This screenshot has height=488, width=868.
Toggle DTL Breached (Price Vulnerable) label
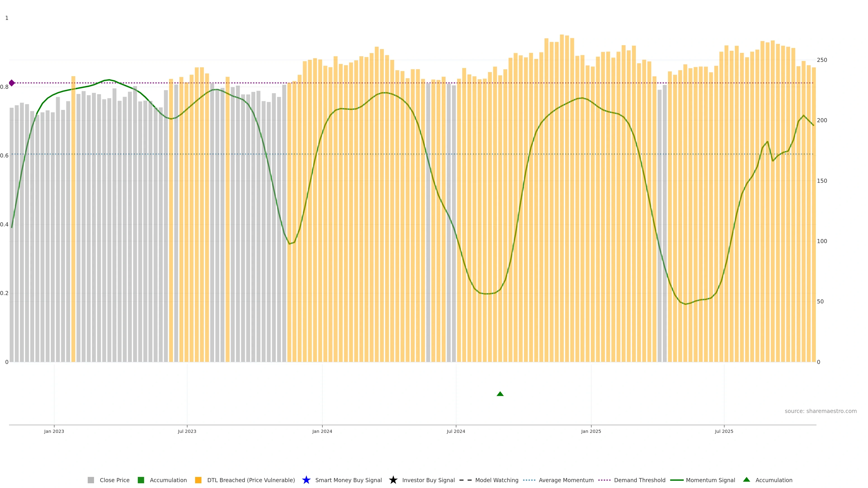251,480
